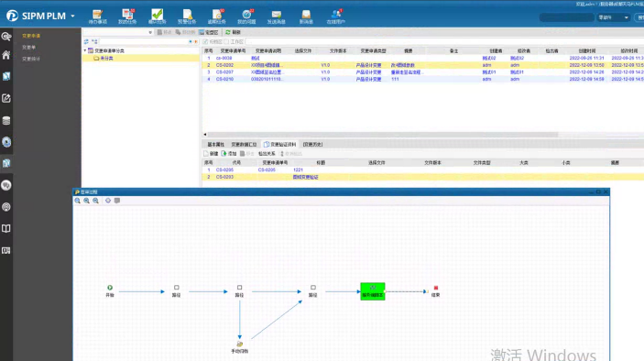Click first magnifier zoom icon in workflow window

[78, 201]
